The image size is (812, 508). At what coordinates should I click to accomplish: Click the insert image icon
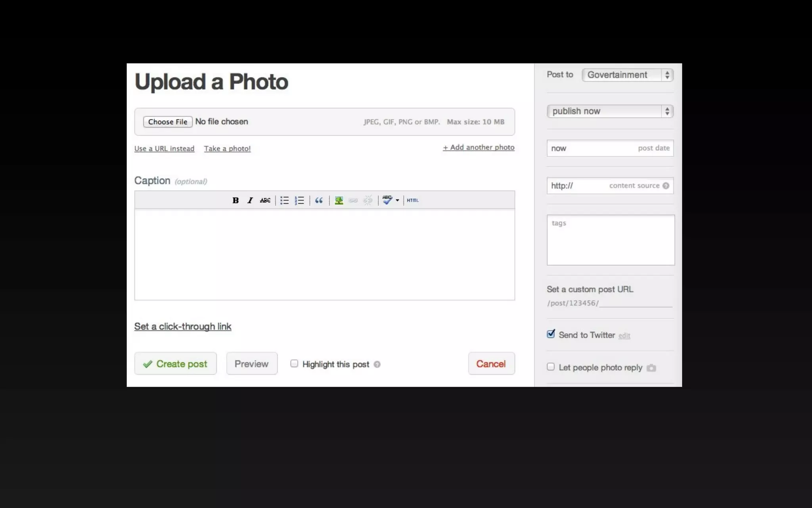click(x=339, y=200)
